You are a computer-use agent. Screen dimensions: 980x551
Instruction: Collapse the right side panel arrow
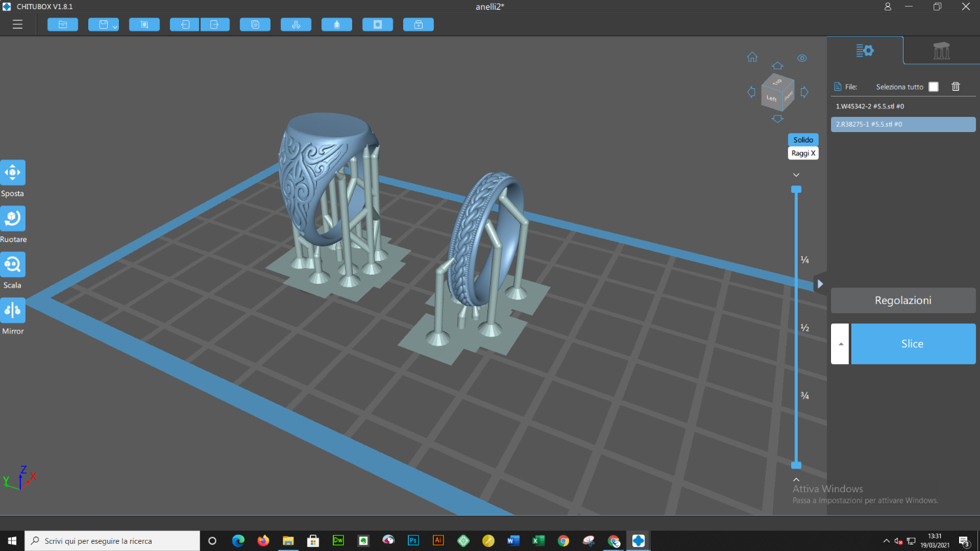tap(820, 284)
